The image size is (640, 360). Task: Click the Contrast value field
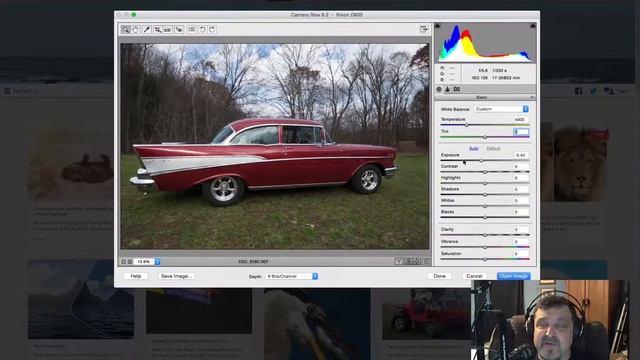pos(521,167)
